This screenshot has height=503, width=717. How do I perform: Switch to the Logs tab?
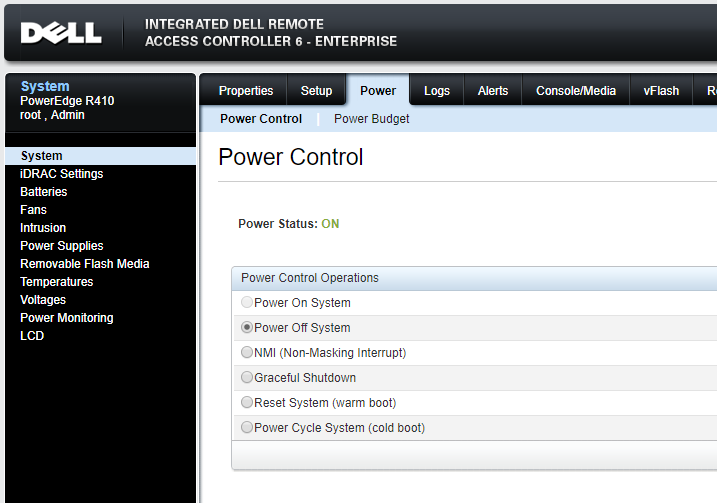tap(437, 91)
